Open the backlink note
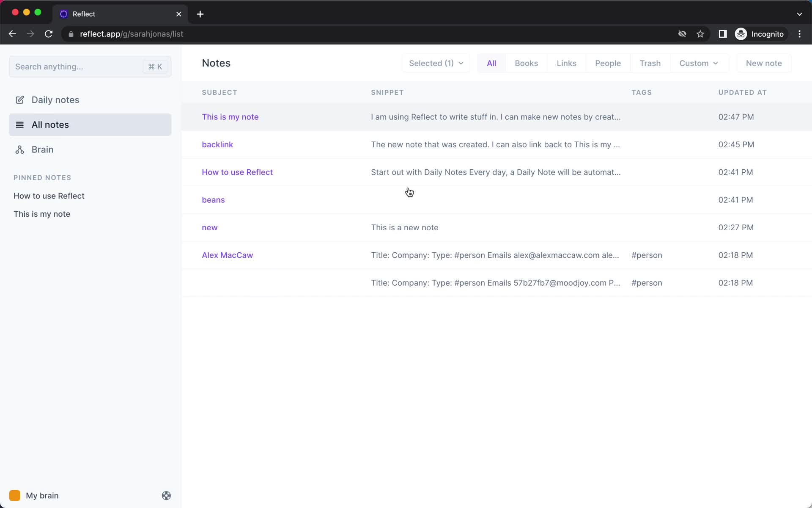Image resolution: width=812 pixels, height=508 pixels. 217,144
